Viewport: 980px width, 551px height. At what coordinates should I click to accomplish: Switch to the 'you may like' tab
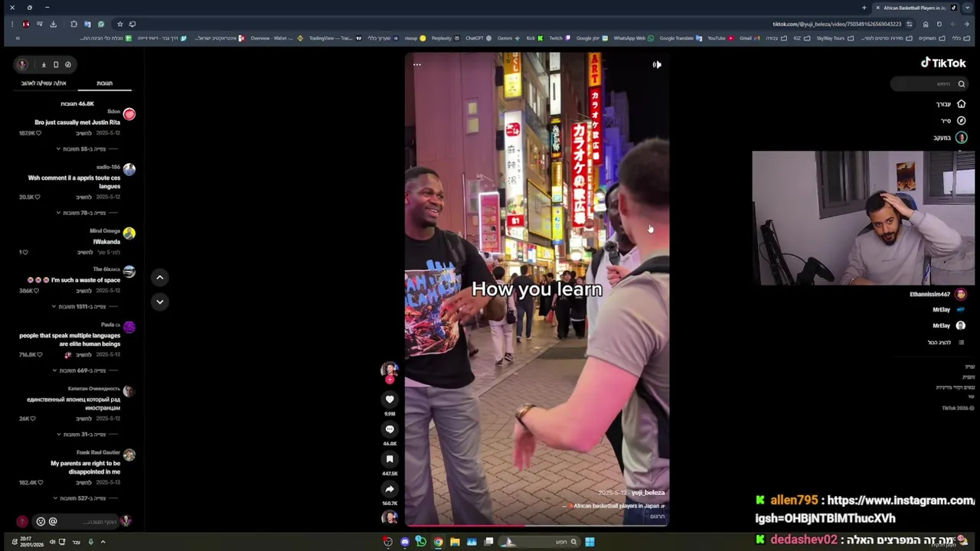[x=44, y=83]
